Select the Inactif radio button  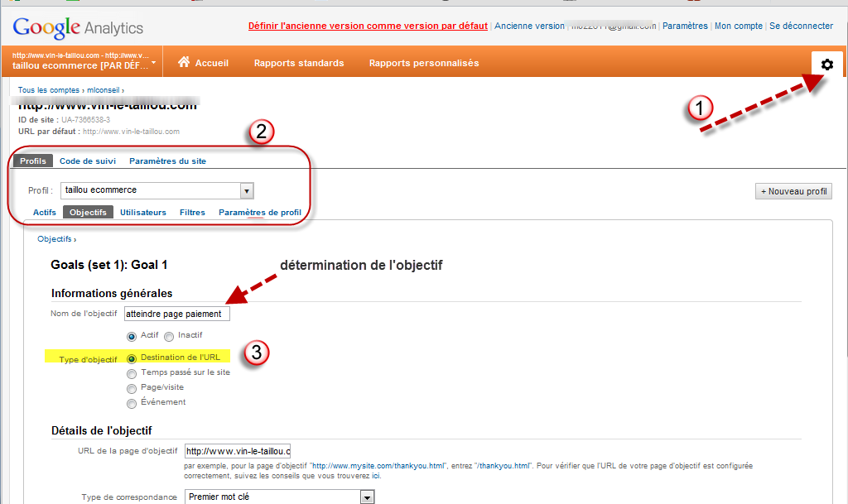pos(169,337)
